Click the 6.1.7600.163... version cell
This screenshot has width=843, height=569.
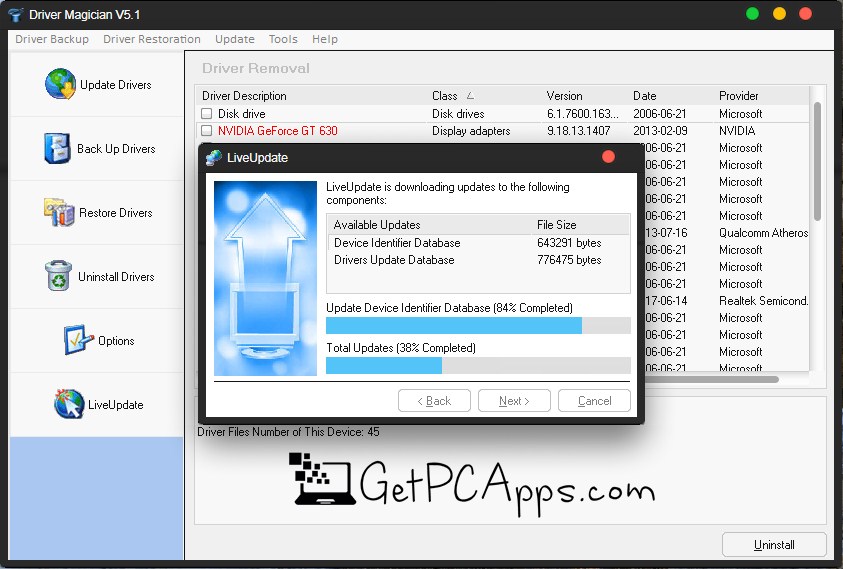583,113
